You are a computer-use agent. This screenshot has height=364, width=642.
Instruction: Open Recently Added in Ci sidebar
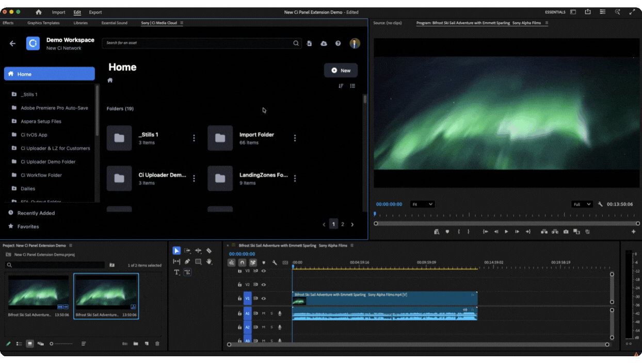[x=36, y=213]
